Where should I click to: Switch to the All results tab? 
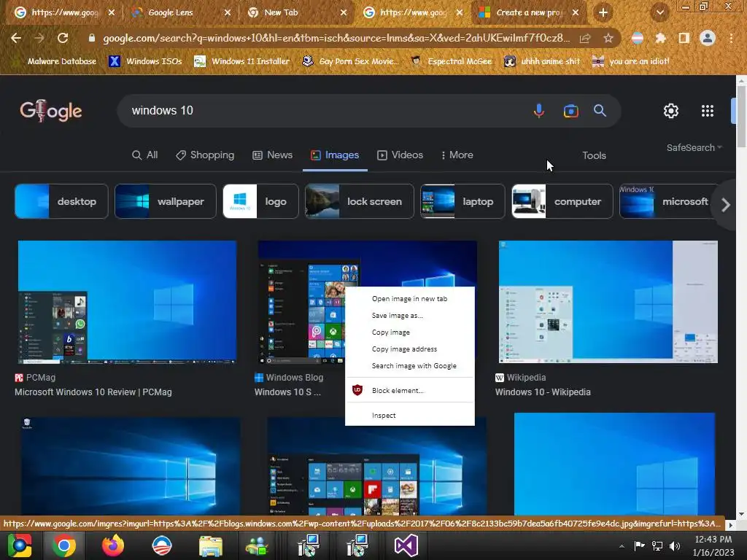[x=145, y=155]
